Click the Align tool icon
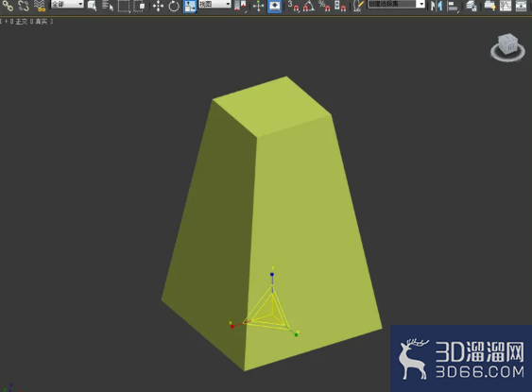532x392 pixels. [453, 6]
